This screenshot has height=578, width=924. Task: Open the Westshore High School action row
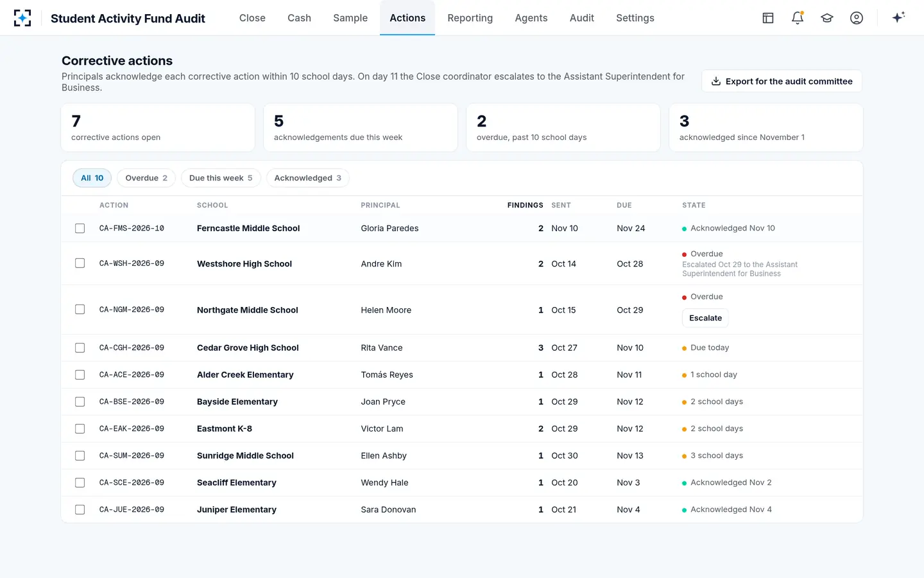point(462,263)
